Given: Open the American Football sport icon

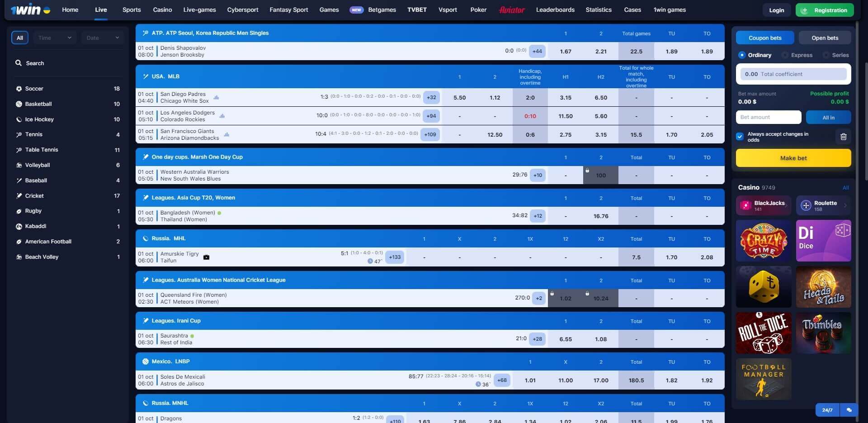Looking at the screenshot, I should point(18,242).
